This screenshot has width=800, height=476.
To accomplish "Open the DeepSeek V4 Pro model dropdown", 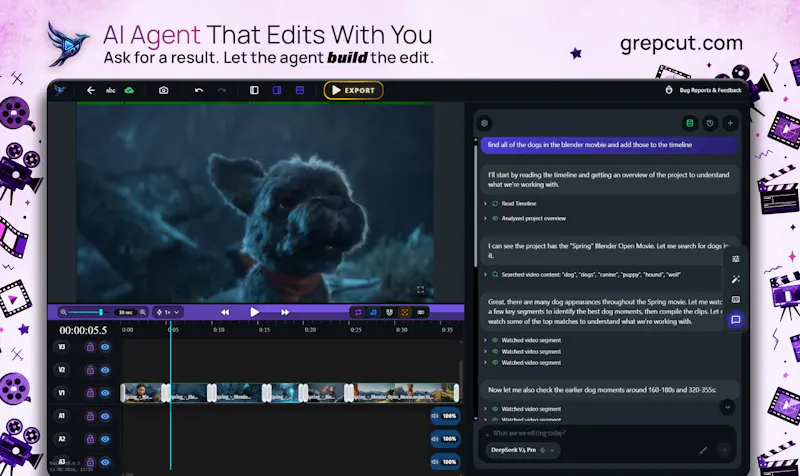I will [x=522, y=450].
